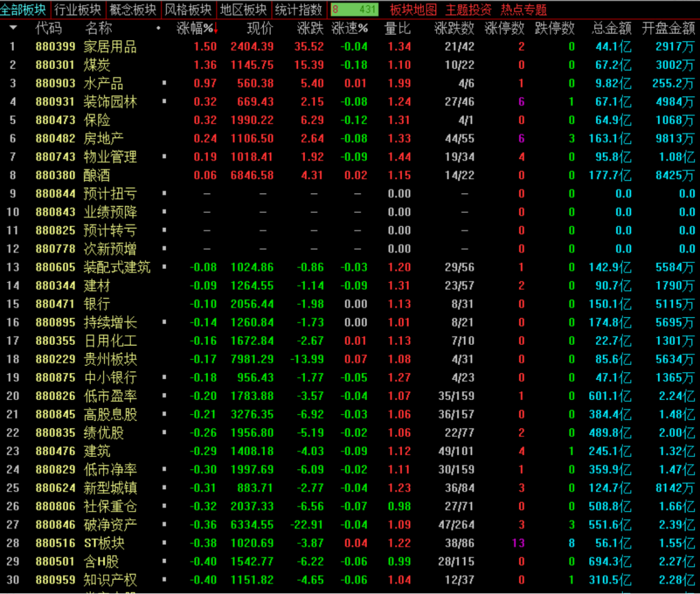Sort by the 量比 column header
The image size is (700, 594).
pos(397,28)
